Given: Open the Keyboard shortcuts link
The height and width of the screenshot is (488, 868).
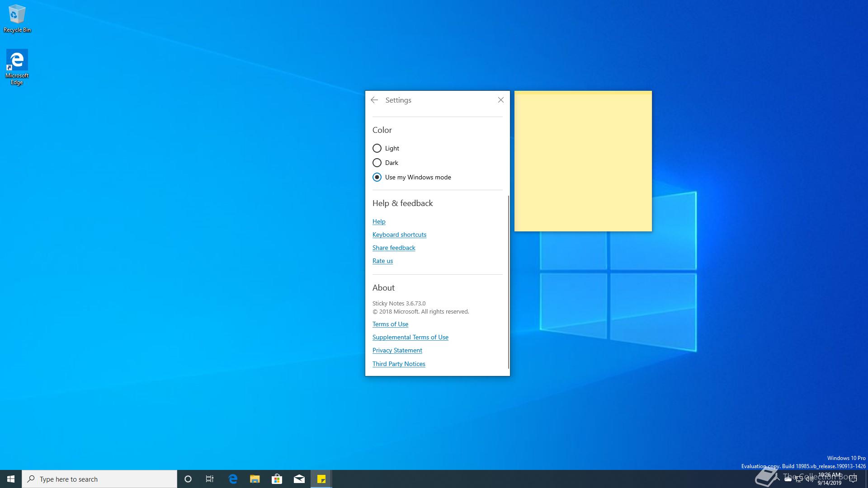Looking at the screenshot, I should pyautogui.click(x=399, y=235).
